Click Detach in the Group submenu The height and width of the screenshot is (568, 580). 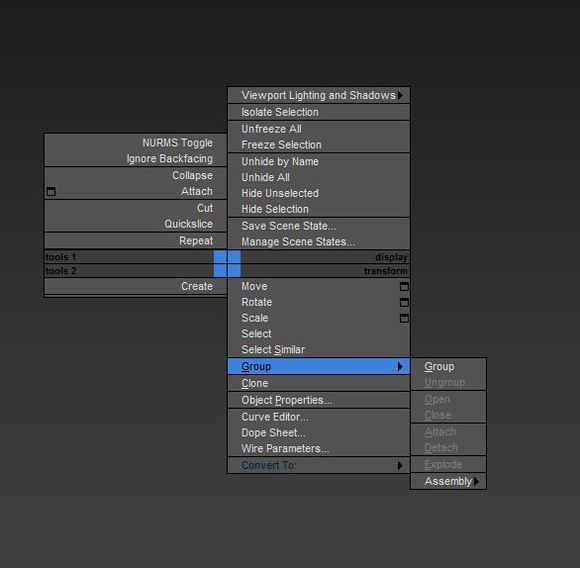click(449, 448)
